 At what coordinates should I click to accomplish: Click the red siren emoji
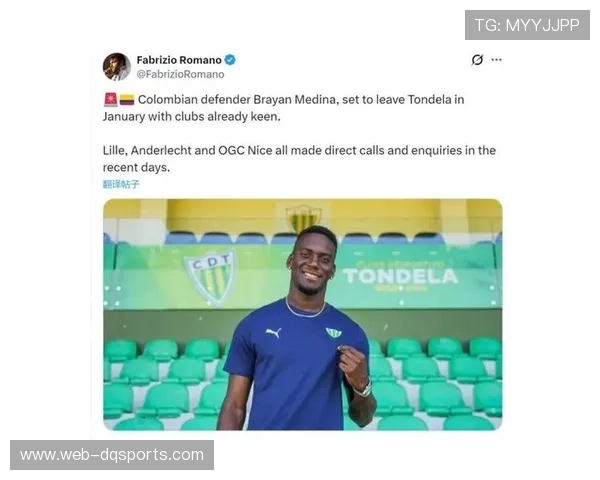111,100
